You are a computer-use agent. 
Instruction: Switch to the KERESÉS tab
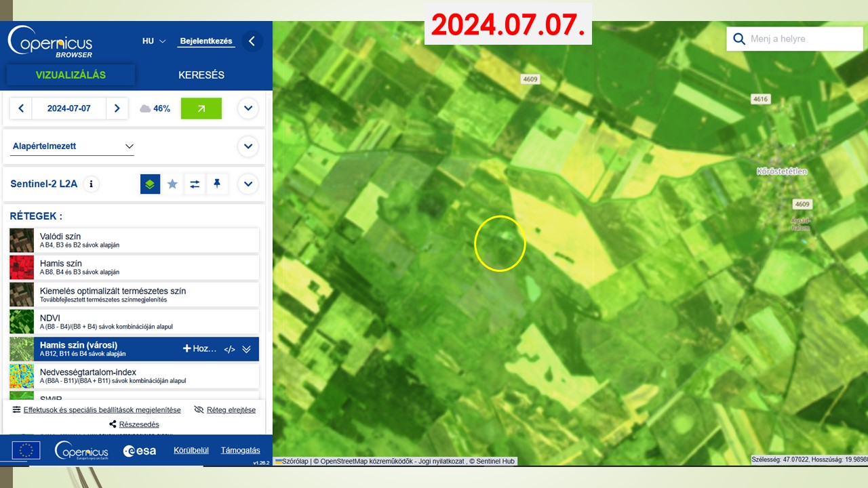201,75
